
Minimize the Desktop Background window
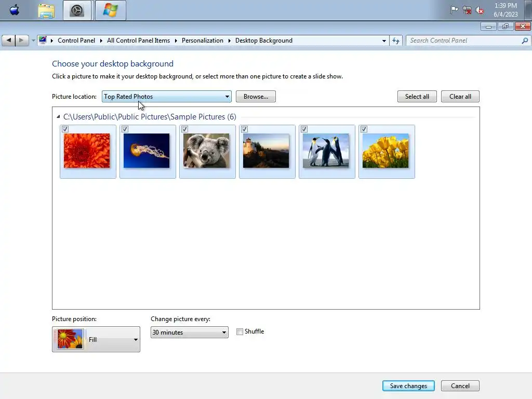pyautogui.click(x=488, y=26)
